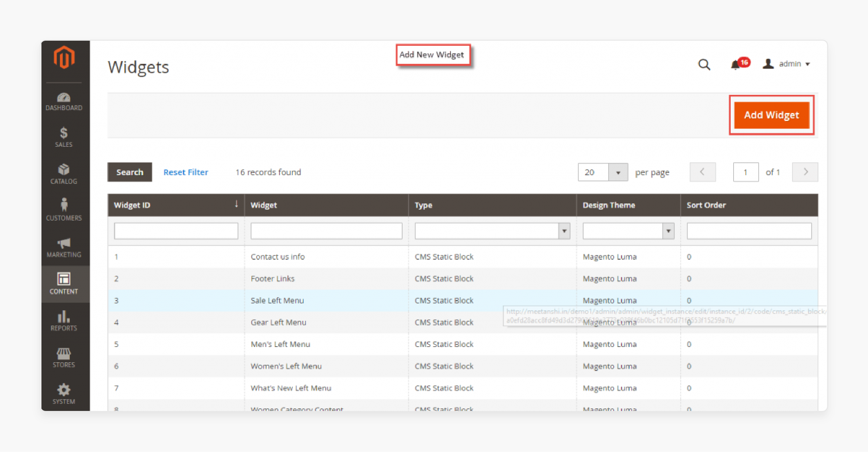Open the per page count dropdown
The height and width of the screenshot is (452, 868).
tap(603, 172)
